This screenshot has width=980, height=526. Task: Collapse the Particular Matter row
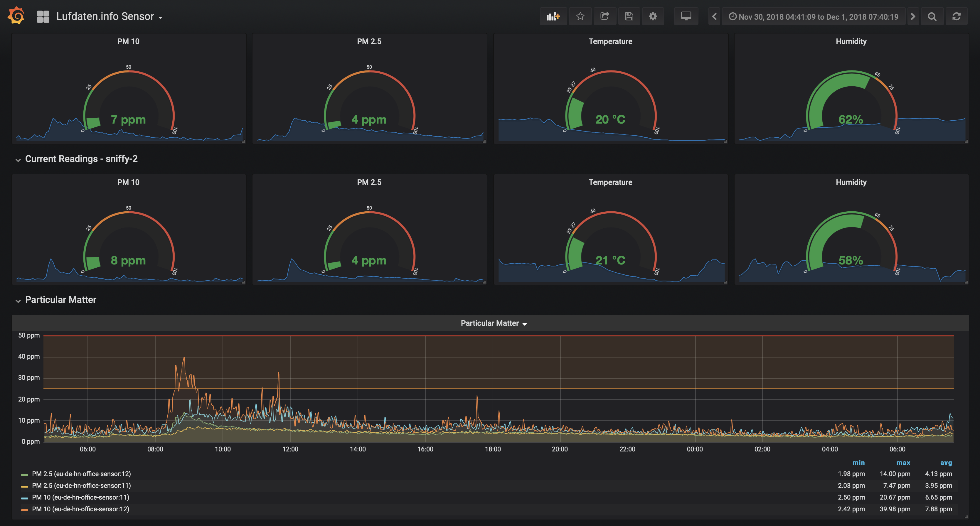click(60, 300)
